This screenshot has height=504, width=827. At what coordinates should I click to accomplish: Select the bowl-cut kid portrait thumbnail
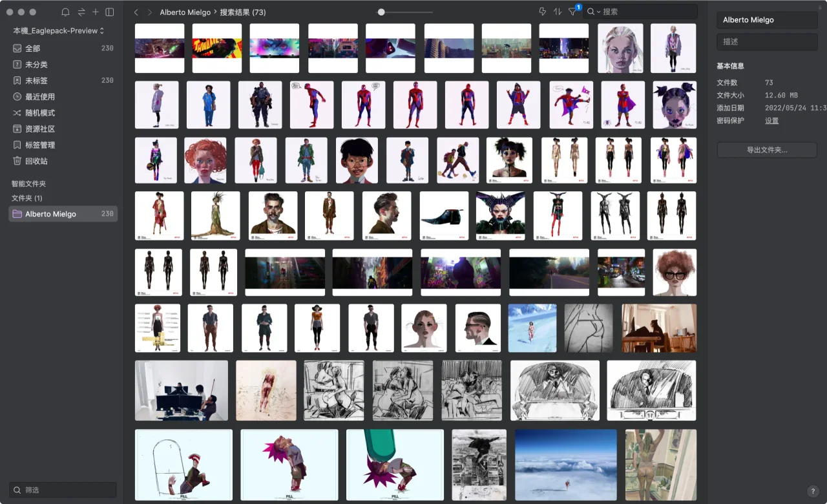coord(357,160)
